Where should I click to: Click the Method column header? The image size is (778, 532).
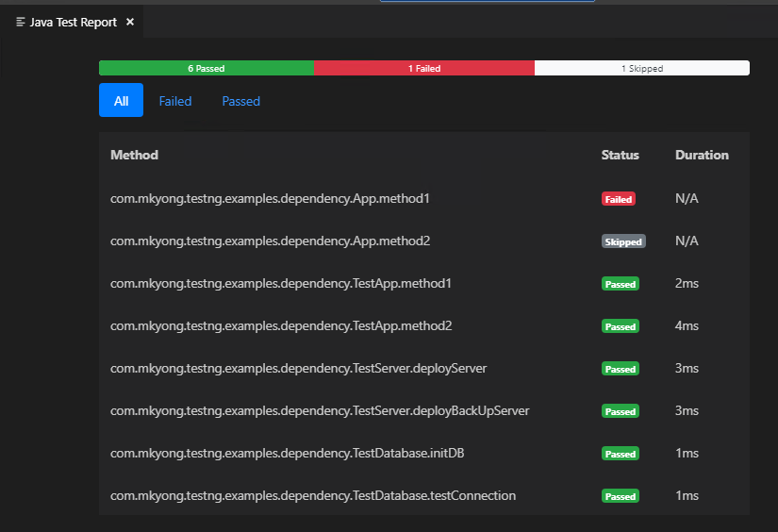point(135,155)
